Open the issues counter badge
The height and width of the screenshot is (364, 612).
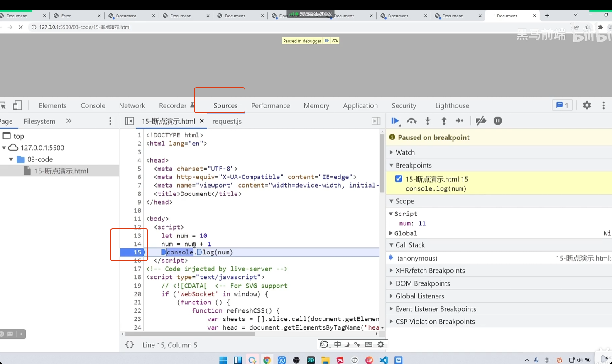(x=562, y=105)
